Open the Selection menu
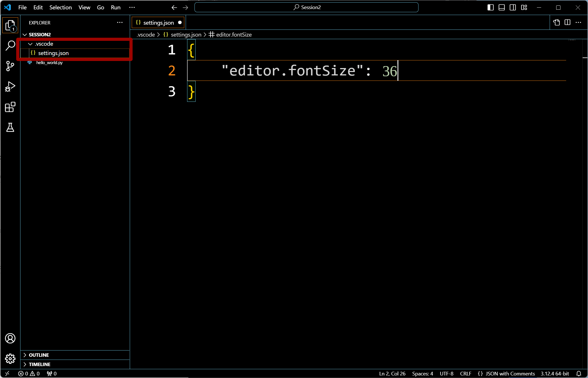The width and height of the screenshot is (588, 378). tap(60, 7)
